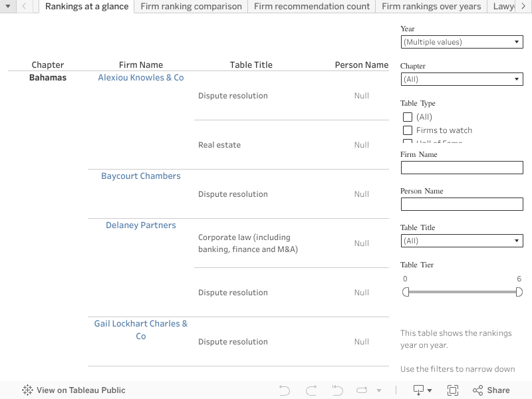This screenshot has height=399, width=532.
Task: Switch to Firm ranking comparison tab
Action: click(191, 7)
